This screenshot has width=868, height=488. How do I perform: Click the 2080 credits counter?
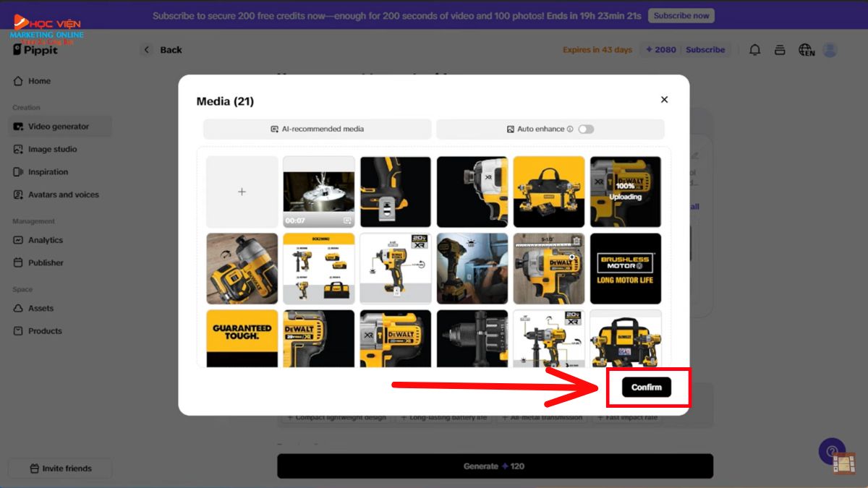661,50
